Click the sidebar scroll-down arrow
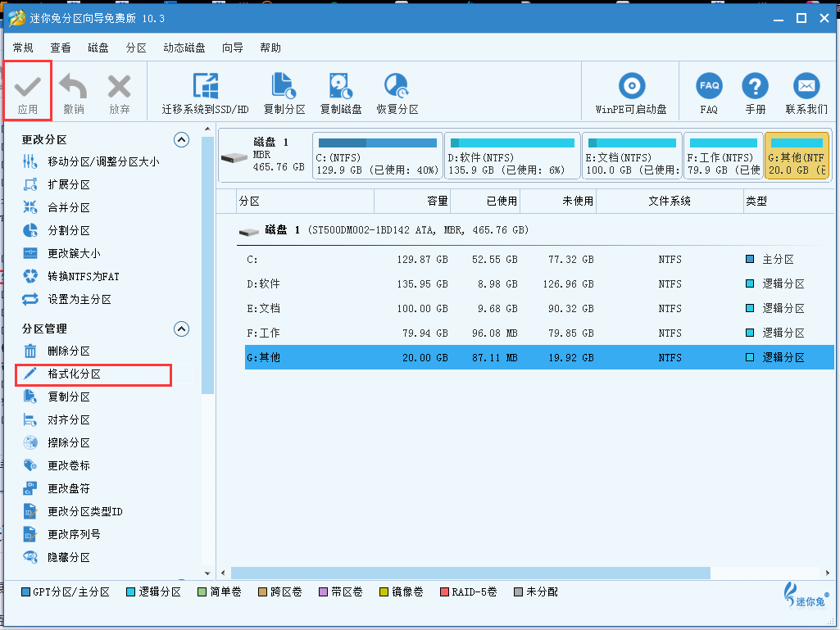Viewport: 840px width, 630px height. [207, 573]
